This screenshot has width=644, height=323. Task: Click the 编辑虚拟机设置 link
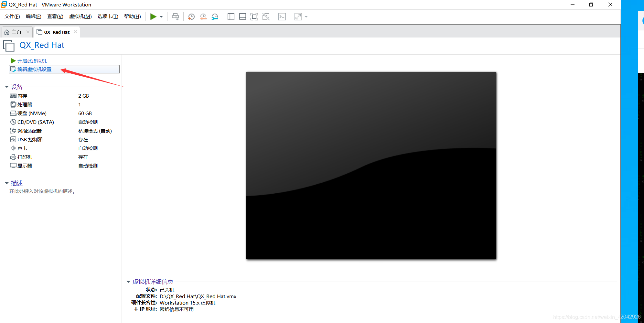click(34, 69)
